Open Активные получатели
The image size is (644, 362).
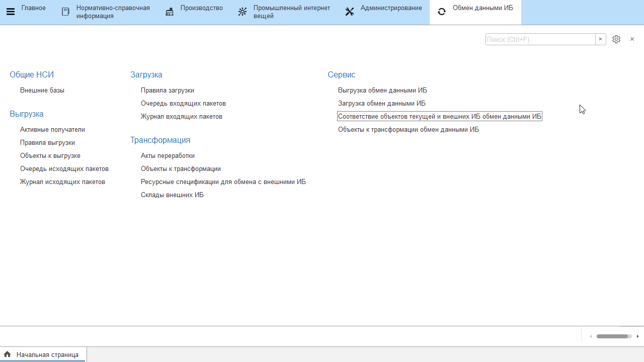tap(52, 130)
